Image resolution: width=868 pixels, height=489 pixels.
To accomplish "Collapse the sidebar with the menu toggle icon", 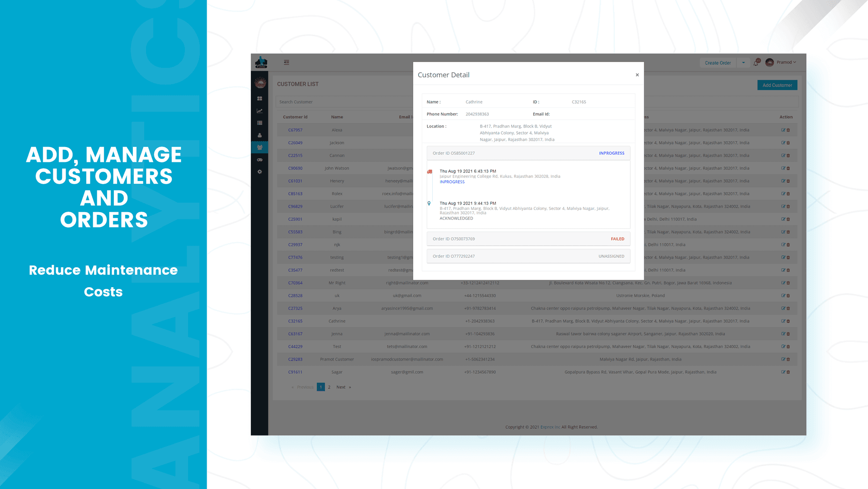I will point(287,62).
